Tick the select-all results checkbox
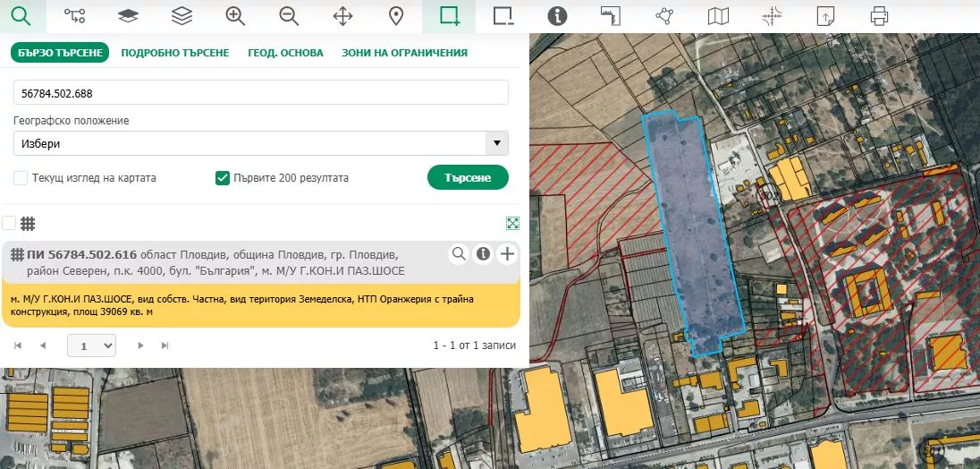980x469 pixels. point(9,223)
